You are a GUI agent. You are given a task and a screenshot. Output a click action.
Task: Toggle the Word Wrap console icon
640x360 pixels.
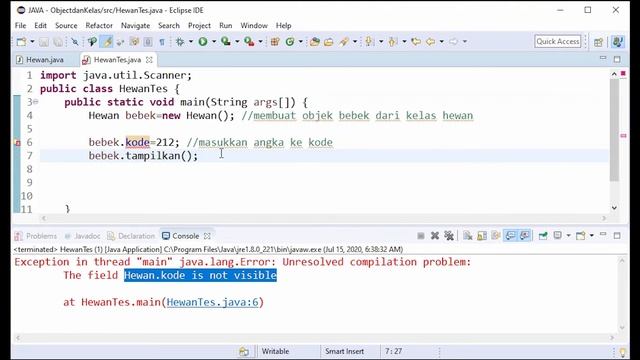[496, 236]
